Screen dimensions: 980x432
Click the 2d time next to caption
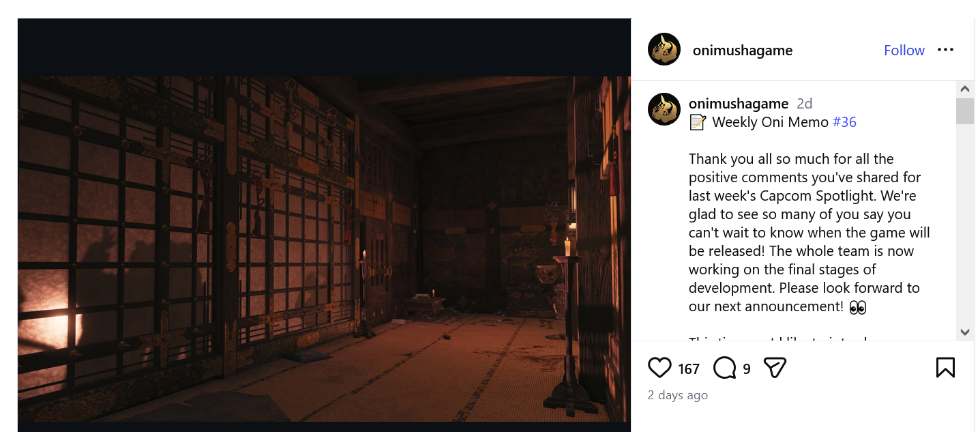pyautogui.click(x=805, y=104)
